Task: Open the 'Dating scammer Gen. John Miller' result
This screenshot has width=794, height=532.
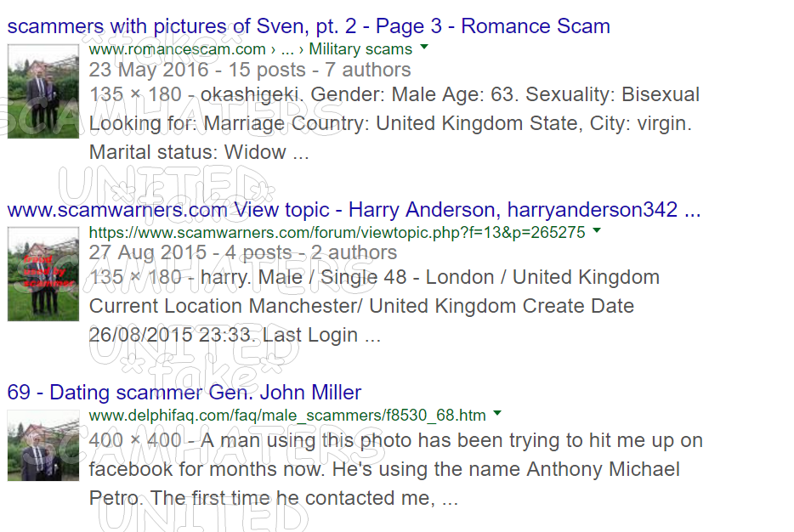Action: pos(184,393)
